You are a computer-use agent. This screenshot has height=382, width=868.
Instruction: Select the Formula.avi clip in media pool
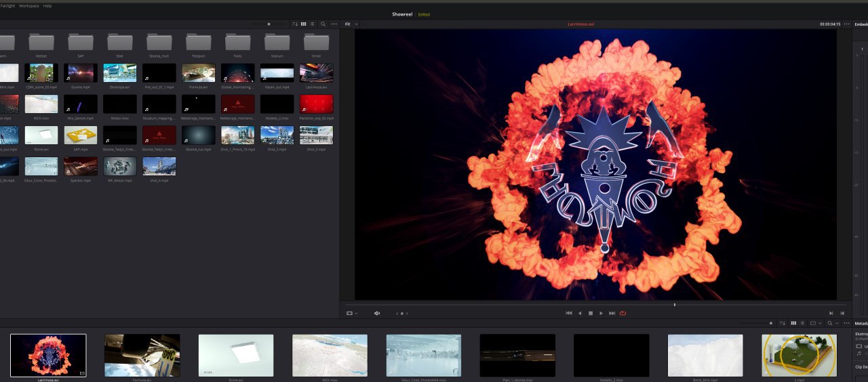click(199, 73)
